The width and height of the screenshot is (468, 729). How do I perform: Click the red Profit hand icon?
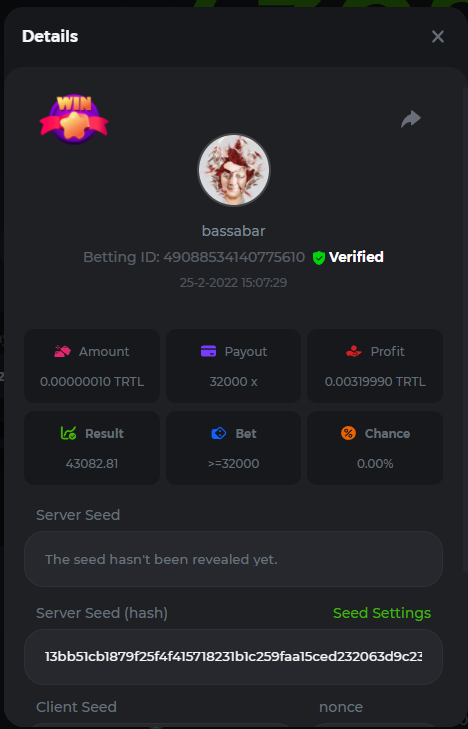pos(354,351)
